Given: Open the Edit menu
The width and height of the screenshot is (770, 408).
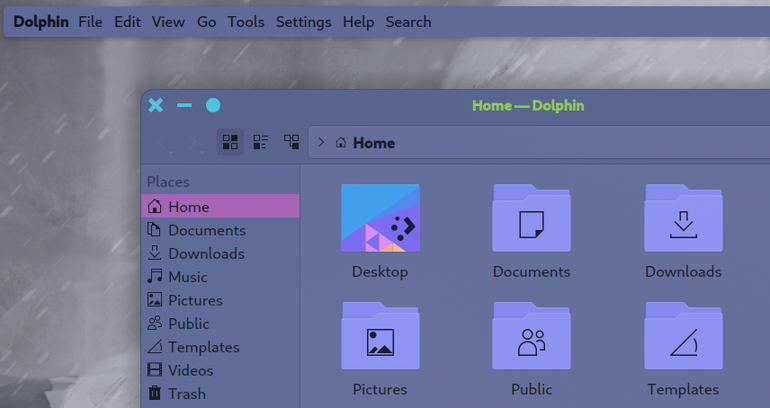Looking at the screenshot, I should pos(128,22).
